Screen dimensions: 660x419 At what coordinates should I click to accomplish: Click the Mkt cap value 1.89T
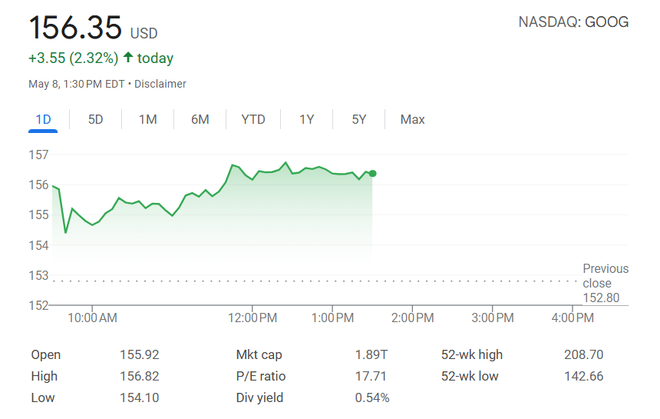click(x=371, y=355)
